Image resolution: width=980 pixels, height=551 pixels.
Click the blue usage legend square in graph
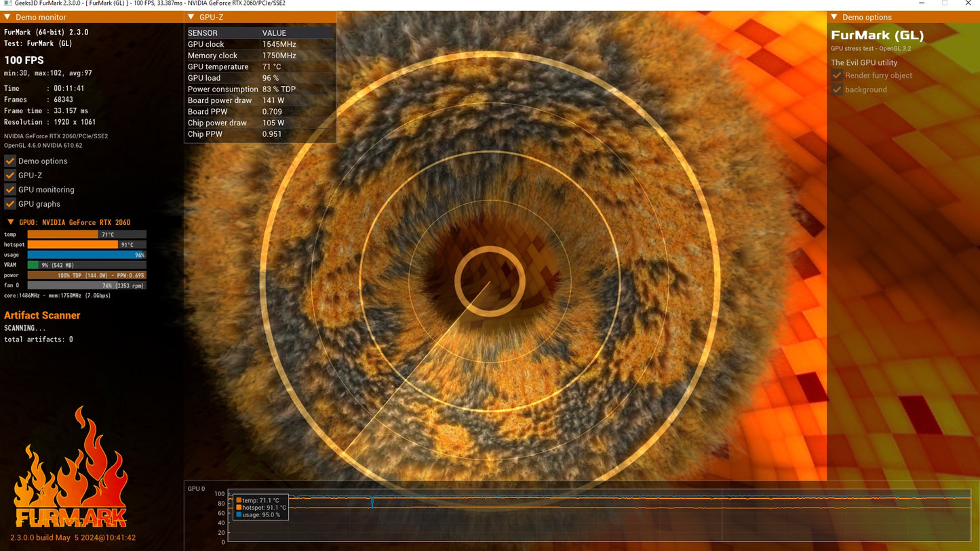coord(239,515)
